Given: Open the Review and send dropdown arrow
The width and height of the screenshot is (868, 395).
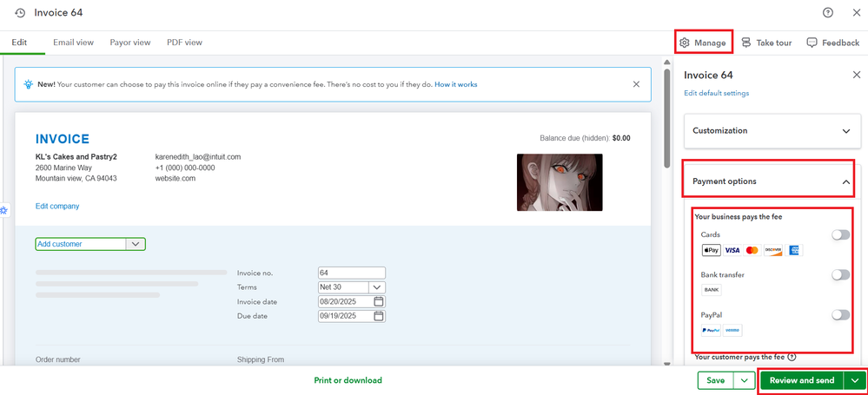Looking at the screenshot, I should click(x=855, y=380).
